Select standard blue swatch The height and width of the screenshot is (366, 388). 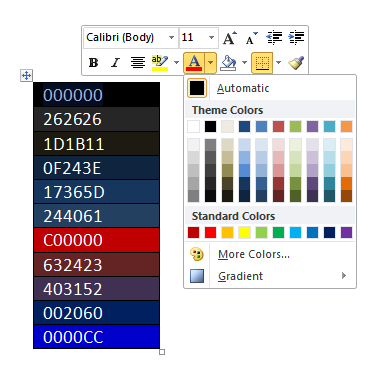(313, 232)
